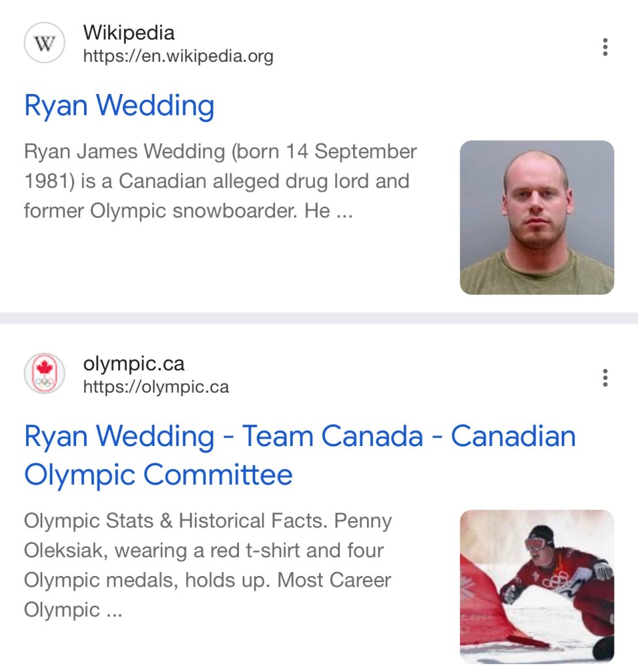Click the Wikipedia "W" favicon
This screenshot has height=672, width=638.
45,43
